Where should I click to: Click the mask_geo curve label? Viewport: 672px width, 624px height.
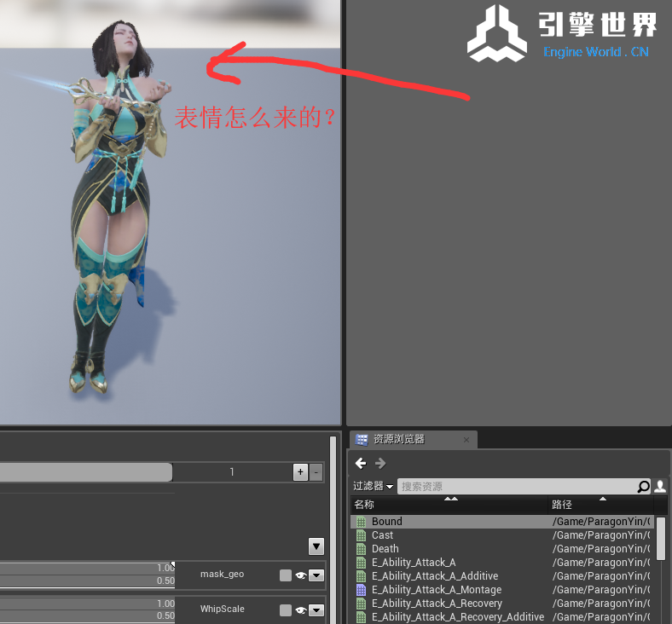pyautogui.click(x=222, y=575)
